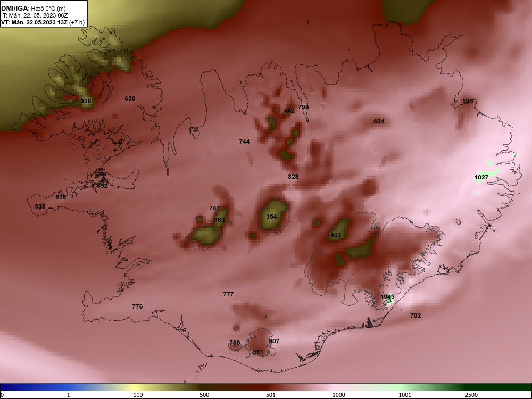The image size is (532, 399).
Task: Click the legend scale label 2500
Action: [x=471, y=395]
